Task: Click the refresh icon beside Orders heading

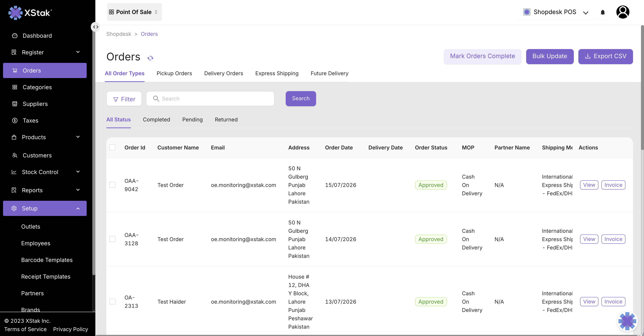Action: [x=150, y=58]
